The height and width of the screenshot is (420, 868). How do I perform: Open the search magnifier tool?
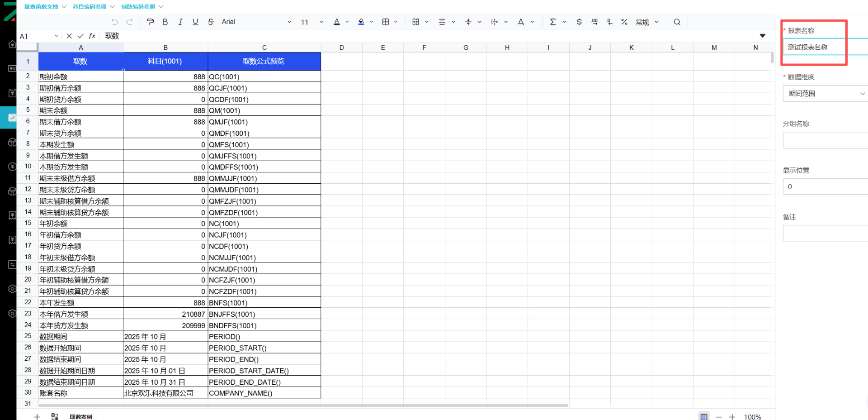pyautogui.click(x=677, y=22)
